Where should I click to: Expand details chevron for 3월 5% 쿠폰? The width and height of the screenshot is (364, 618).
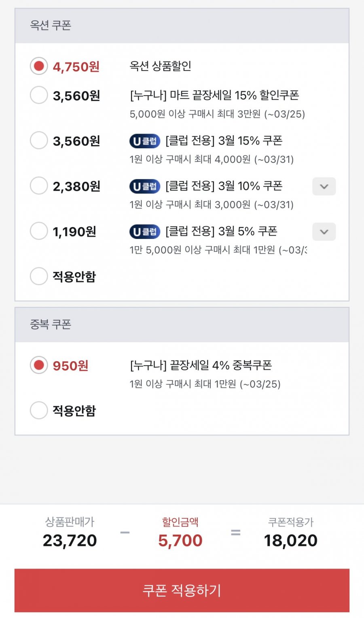tap(324, 232)
